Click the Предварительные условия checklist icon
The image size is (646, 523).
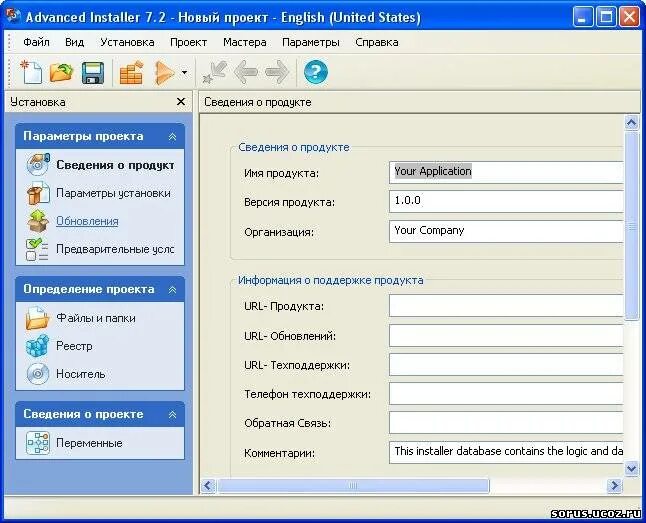point(37,249)
